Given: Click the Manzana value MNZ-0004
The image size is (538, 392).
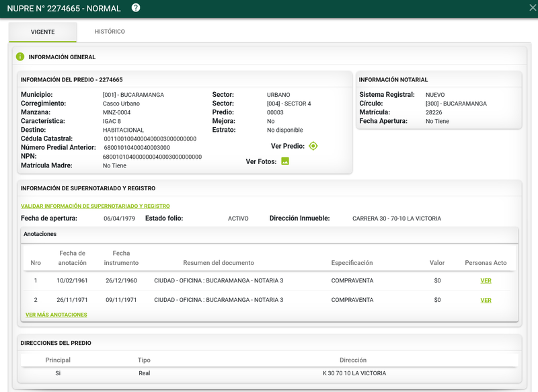Looking at the screenshot, I should 116,112.
